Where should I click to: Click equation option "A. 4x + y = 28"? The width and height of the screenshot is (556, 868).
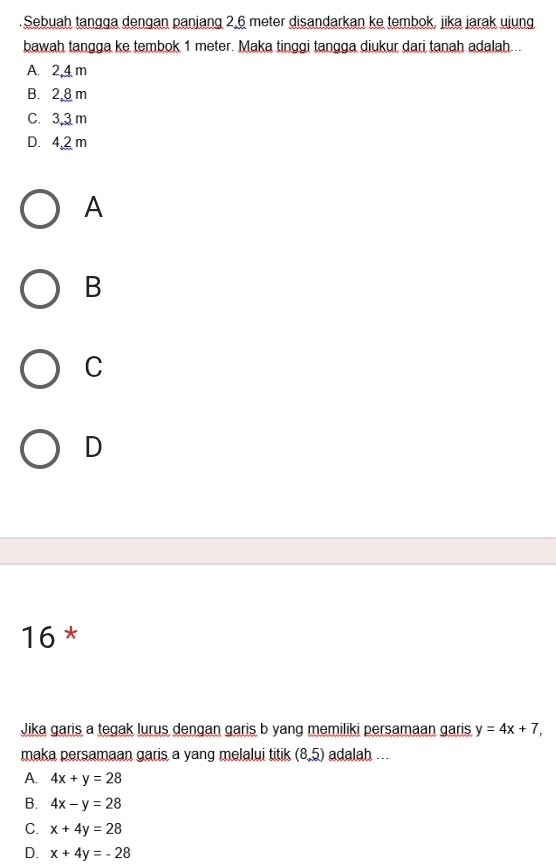tap(73, 778)
